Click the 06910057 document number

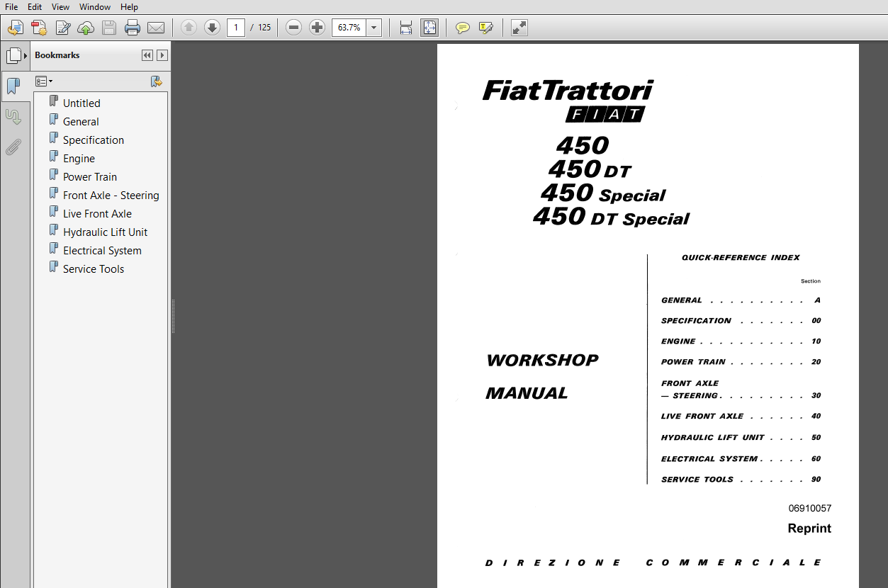tap(809, 509)
